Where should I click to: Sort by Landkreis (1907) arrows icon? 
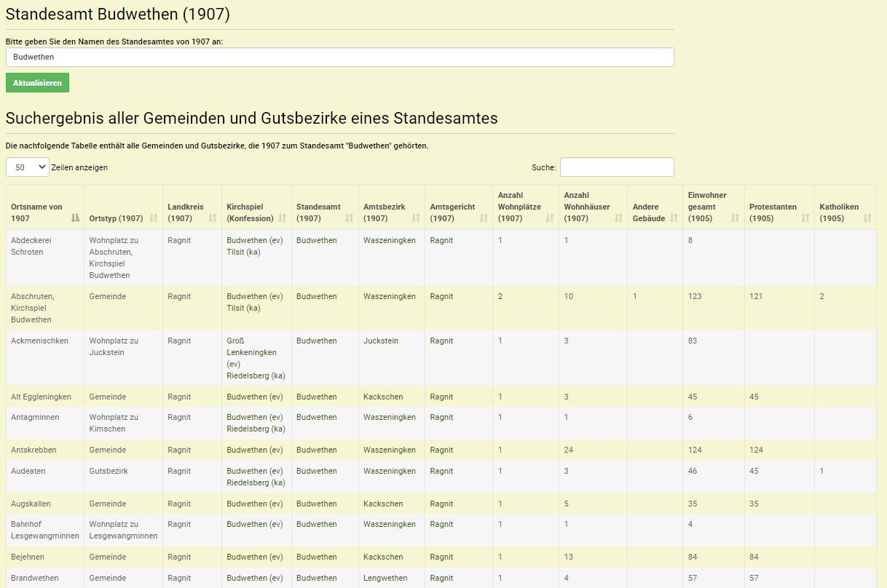pyautogui.click(x=213, y=218)
